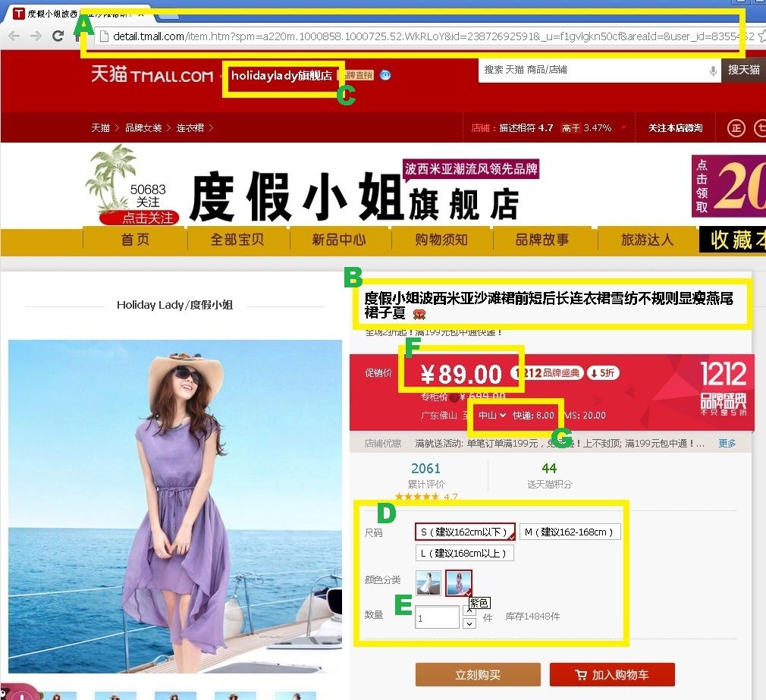The width and height of the screenshot is (766, 700).
Task: Open the 中山 shipping destination dropdown
Action: click(x=492, y=416)
